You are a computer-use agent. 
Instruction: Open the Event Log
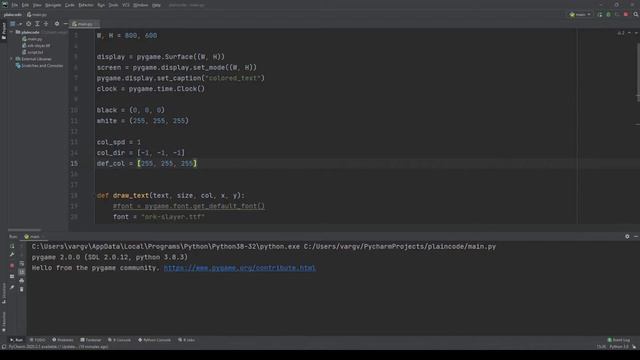click(619, 340)
